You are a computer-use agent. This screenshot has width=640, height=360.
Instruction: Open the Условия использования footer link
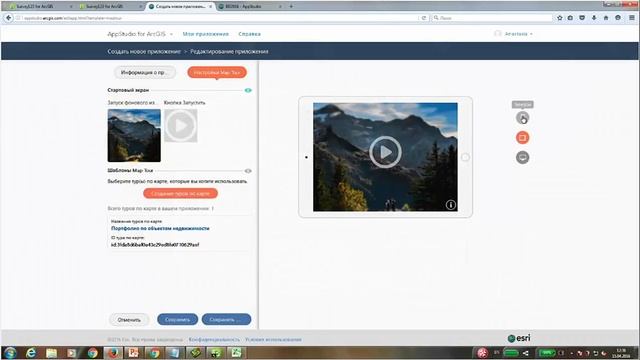(x=273, y=340)
